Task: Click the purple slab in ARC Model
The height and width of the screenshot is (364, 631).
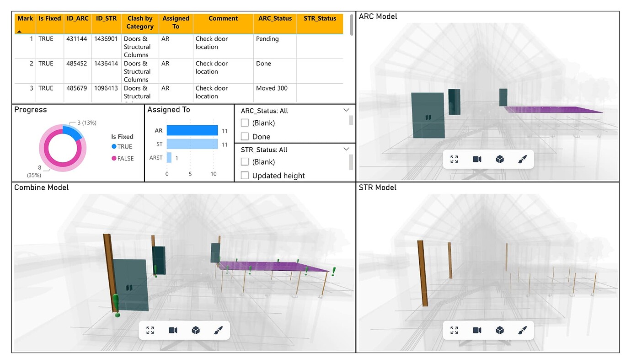Action: [x=553, y=110]
